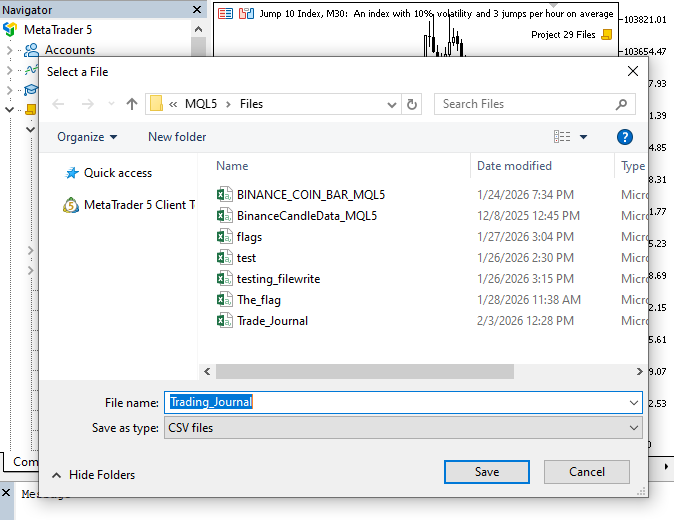Screen dimensions: 674x520
Task: Sort by Date modified column header
Action: pyautogui.click(x=514, y=166)
